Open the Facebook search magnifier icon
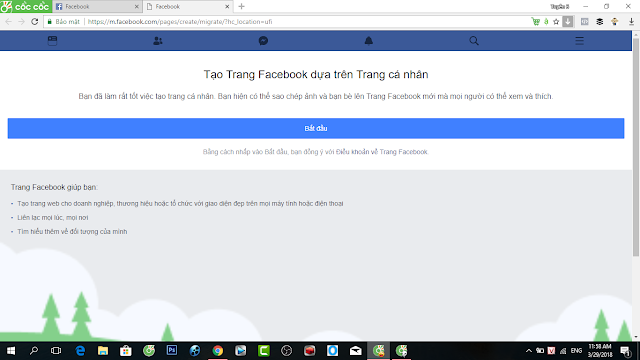 coord(474,41)
